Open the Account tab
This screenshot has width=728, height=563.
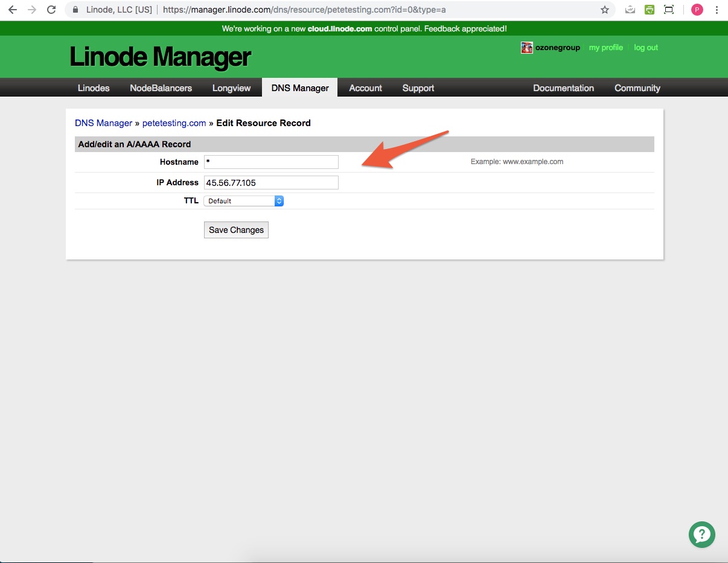coord(366,88)
